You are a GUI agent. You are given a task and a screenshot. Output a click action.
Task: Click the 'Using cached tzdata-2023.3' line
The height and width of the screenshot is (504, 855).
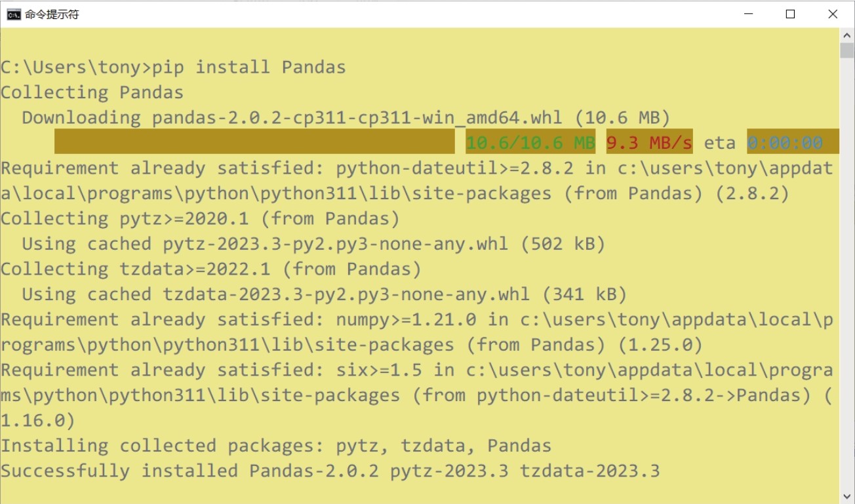[325, 294]
